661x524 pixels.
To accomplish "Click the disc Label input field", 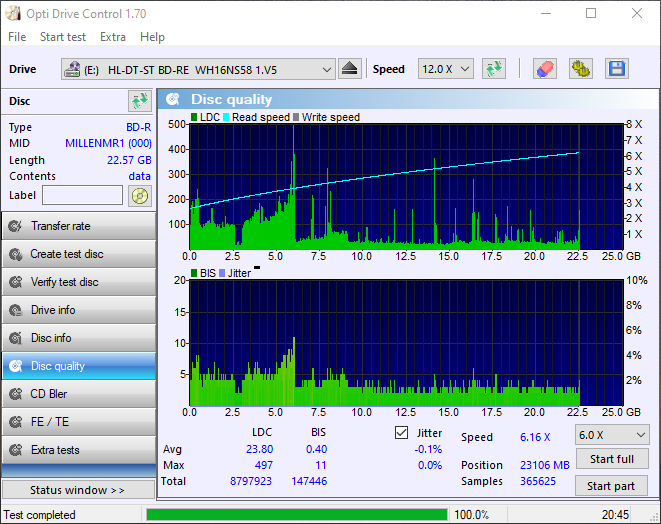I will (82, 195).
